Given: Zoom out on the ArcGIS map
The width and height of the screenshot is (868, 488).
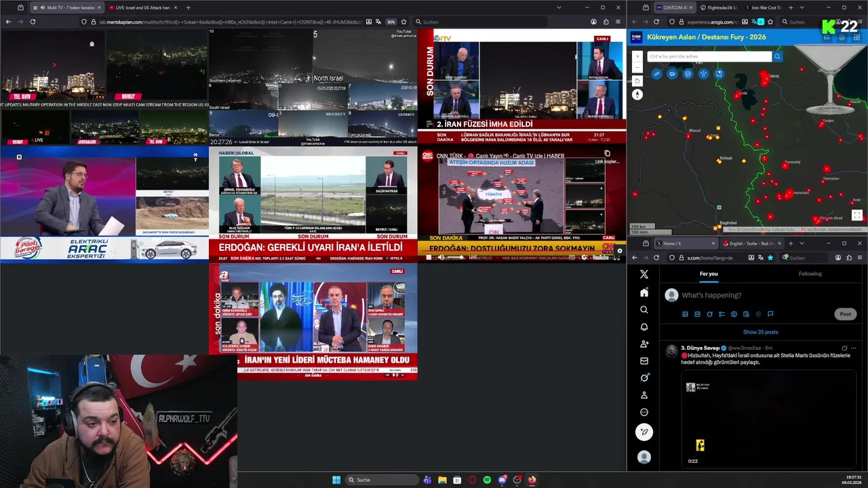Looking at the screenshot, I should 637,68.
